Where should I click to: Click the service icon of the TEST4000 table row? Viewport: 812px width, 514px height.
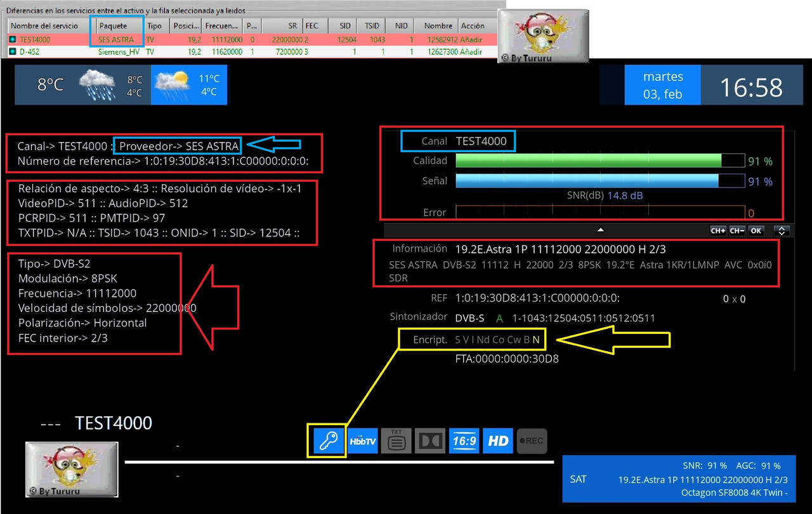pyautogui.click(x=13, y=39)
